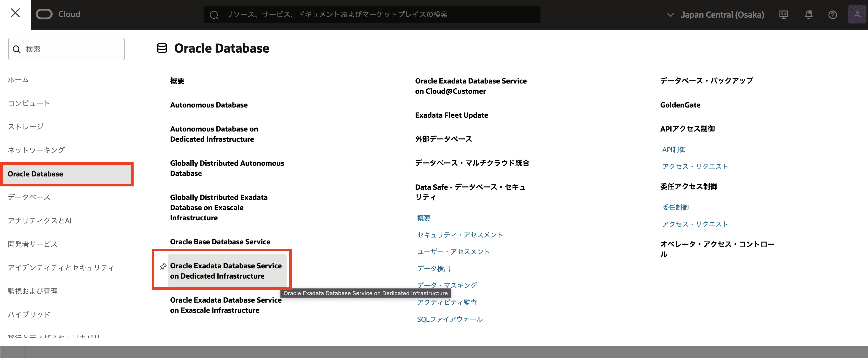This screenshot has width=868, height=358.
Task: Select コンピュート in the sidebar
Action: (x=29, y=103)
